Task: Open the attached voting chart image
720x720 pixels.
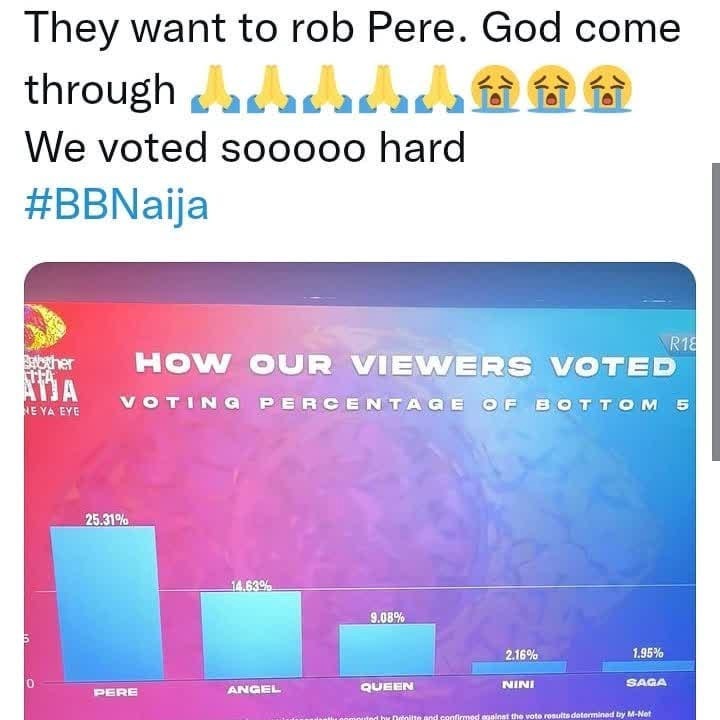Action: pyautogui.click(x=360, y=491)
